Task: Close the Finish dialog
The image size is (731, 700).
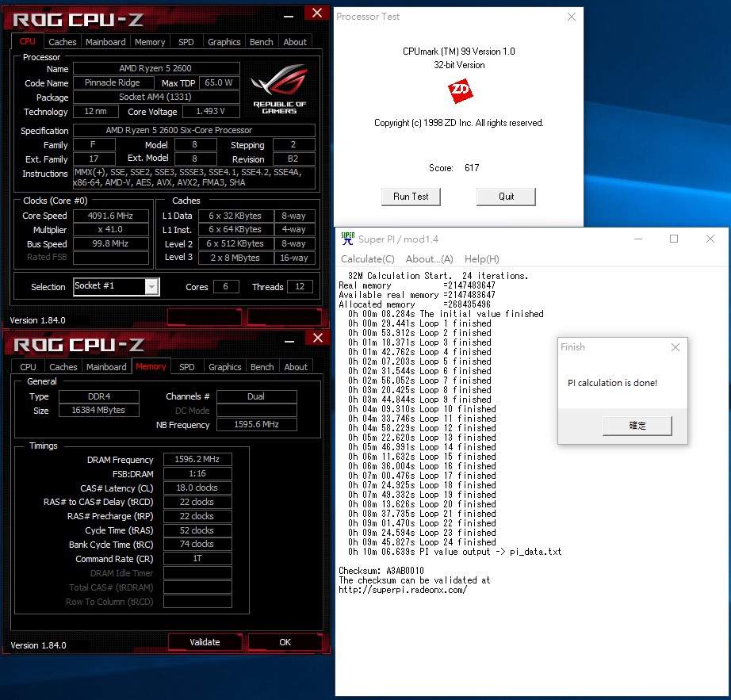Action: [675, 347]
